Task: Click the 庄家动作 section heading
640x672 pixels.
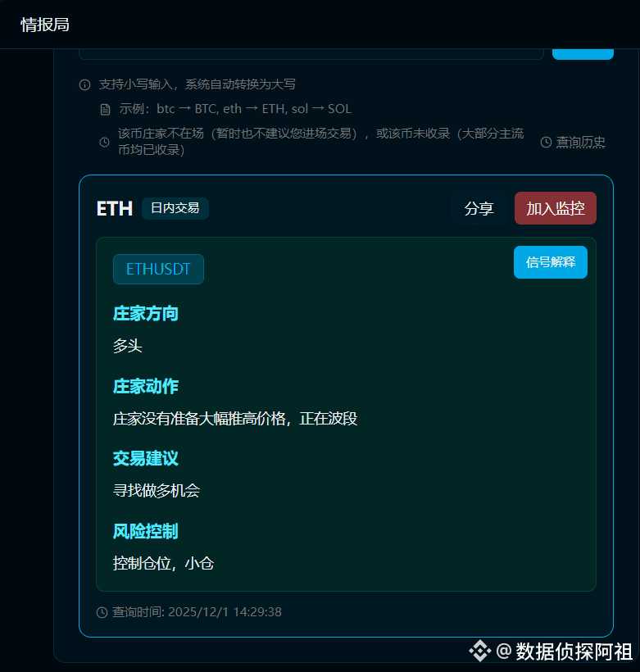Action: click(146, 386)
